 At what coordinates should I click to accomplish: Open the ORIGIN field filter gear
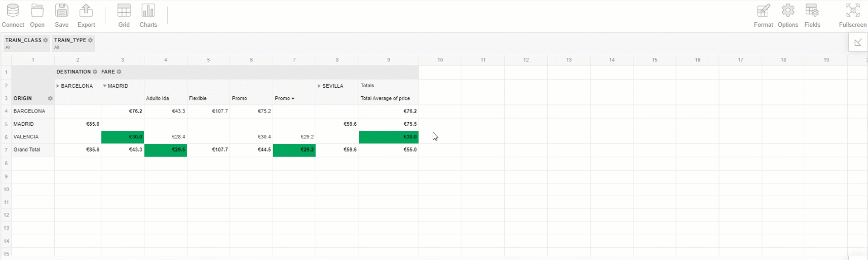[x=50, y=98]
